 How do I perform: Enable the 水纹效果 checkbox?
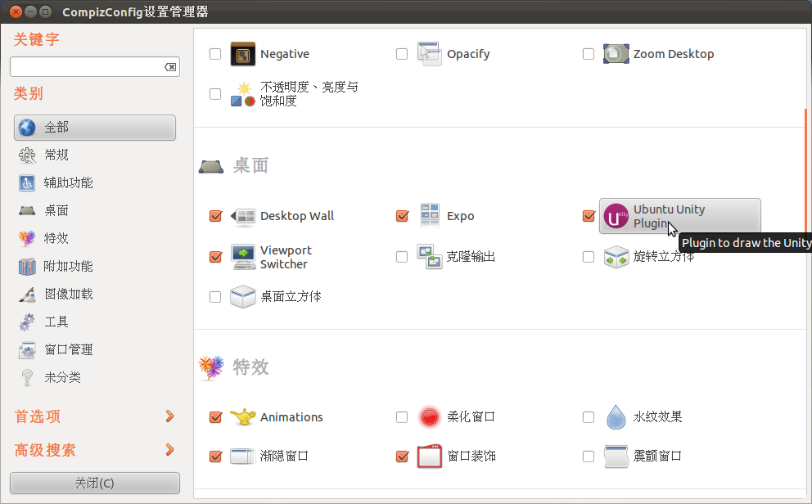[x=589, y=417]
